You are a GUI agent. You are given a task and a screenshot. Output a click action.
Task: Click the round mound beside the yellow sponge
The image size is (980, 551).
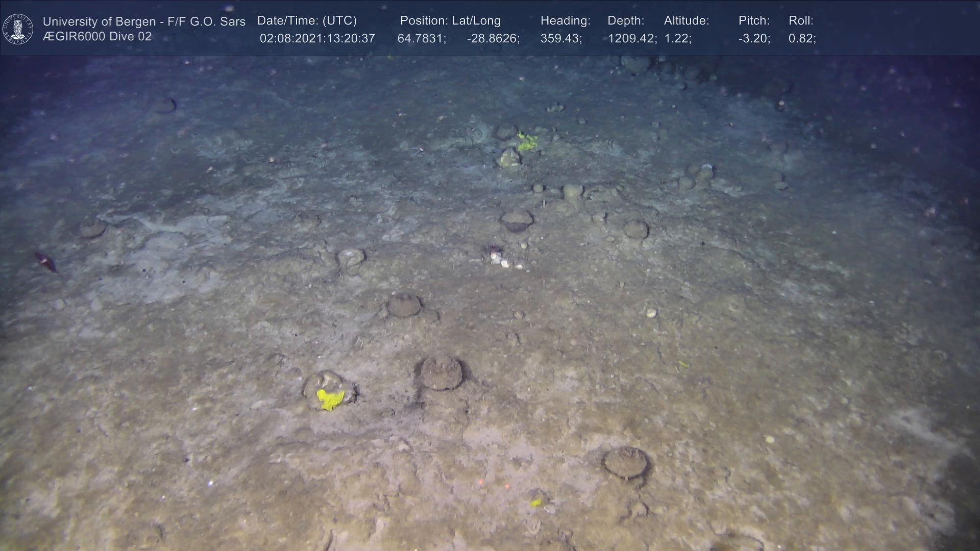point(442,372)
